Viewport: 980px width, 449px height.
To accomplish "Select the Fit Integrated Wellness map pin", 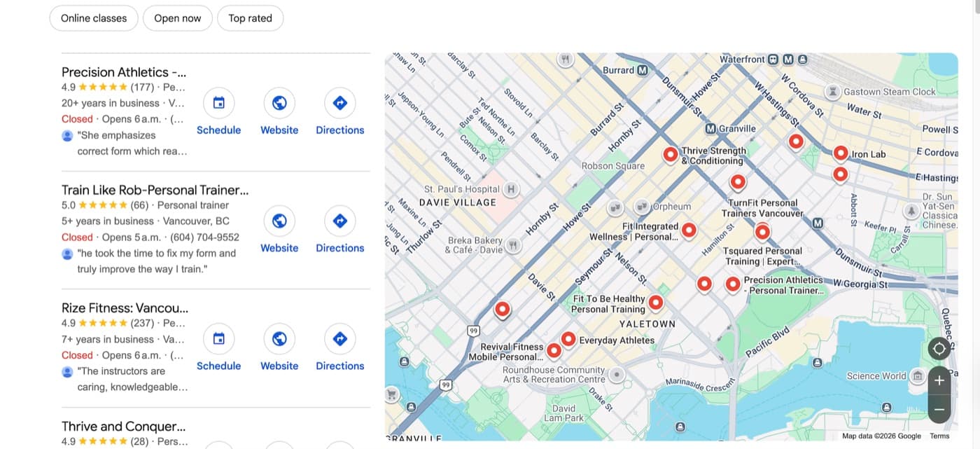I will click(x=689, y=230).
